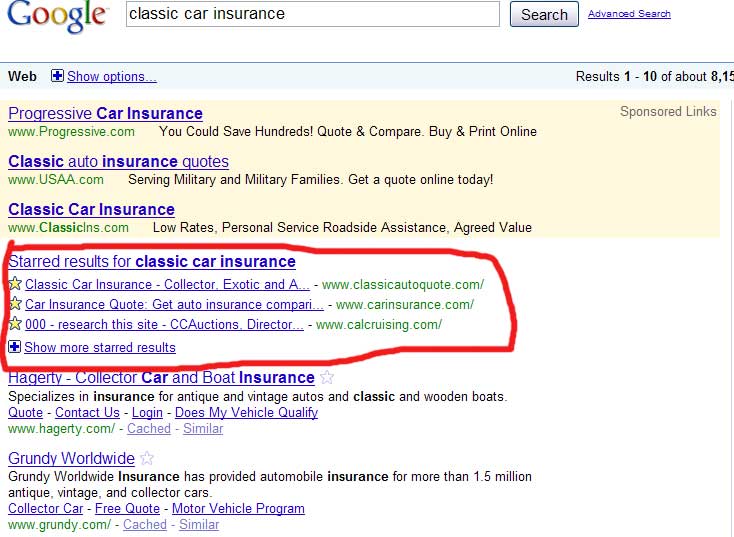Open Classic auto insurance quotes ad
Image resolution: width=734 pixels, height=537 pixels.
point(118,162)
